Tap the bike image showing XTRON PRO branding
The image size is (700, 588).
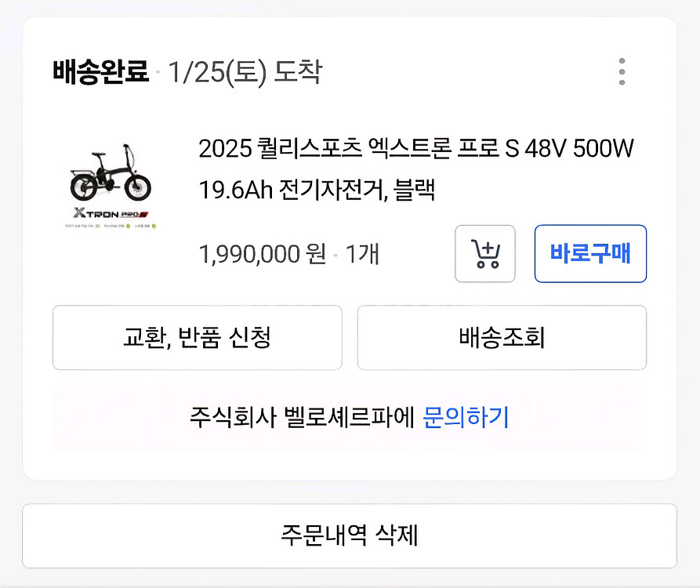tap(110, 180)
